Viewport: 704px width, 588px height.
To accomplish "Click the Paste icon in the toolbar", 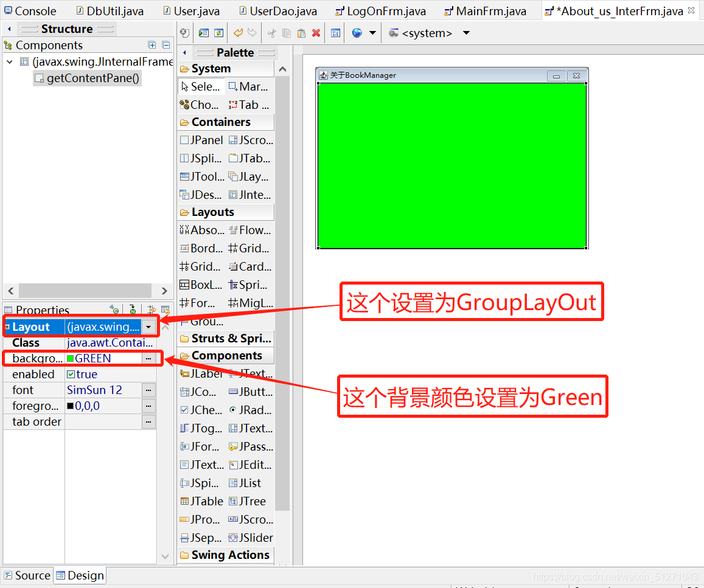I will coord(301,33).
